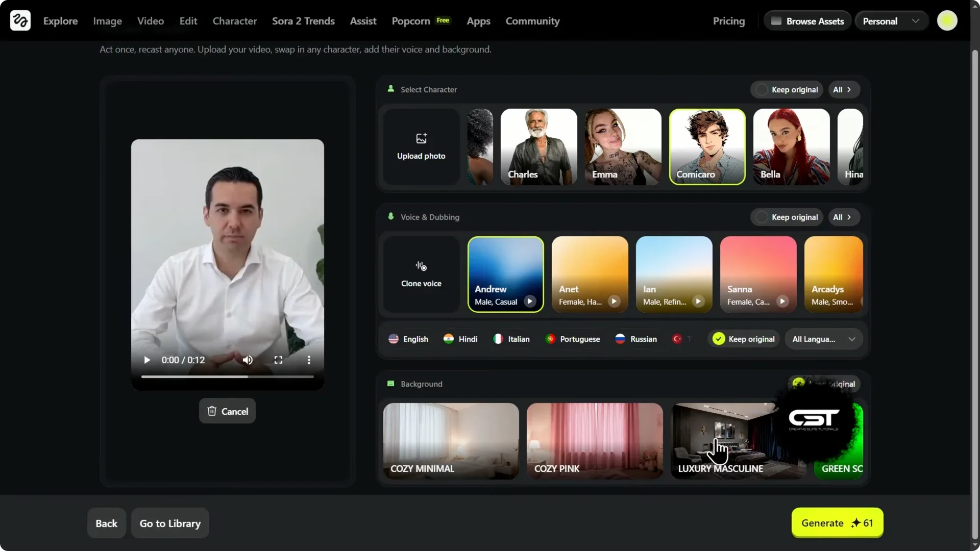
Task: Mute the video player audio
Action: [247, 360]
